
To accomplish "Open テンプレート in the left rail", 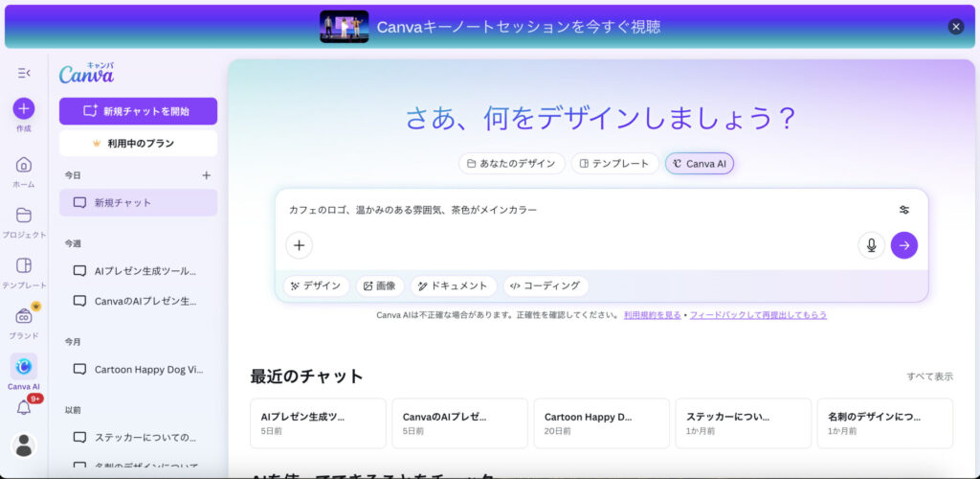I will click(24, 265).
